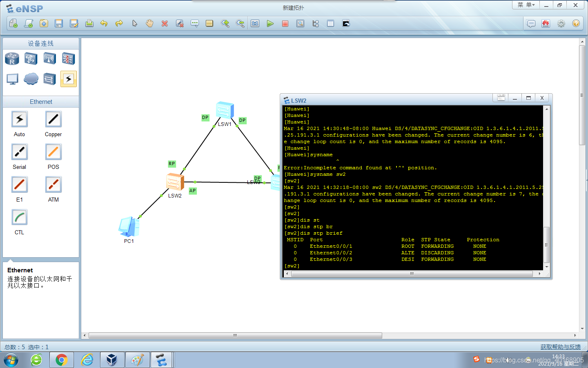Save the topology with disk icon
Viewport: 588px width, 368px height.
(x=59, y=23)
